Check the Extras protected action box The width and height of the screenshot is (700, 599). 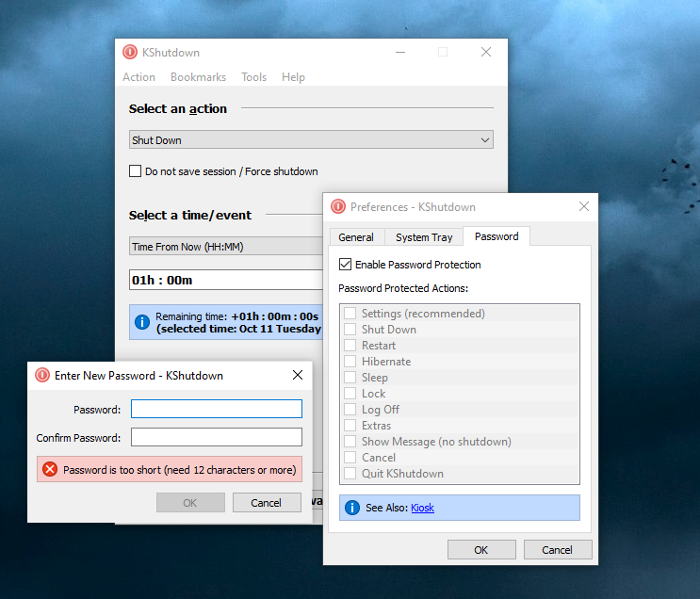click(350, 426)
